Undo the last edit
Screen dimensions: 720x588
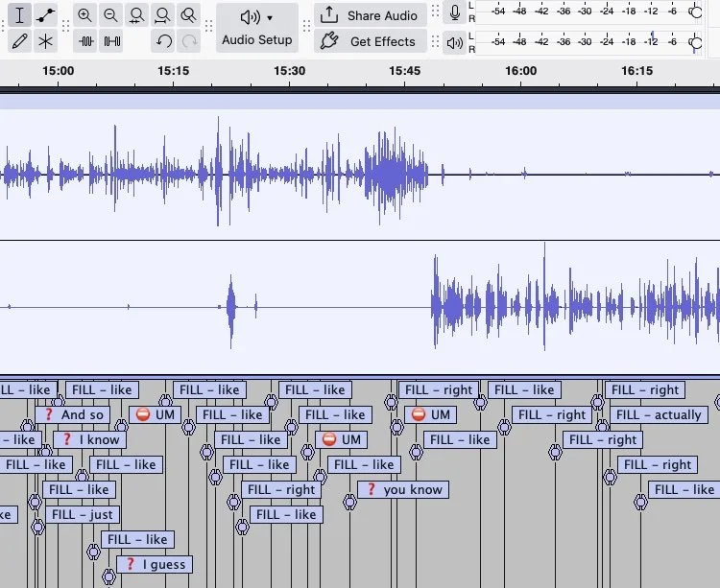163,41
